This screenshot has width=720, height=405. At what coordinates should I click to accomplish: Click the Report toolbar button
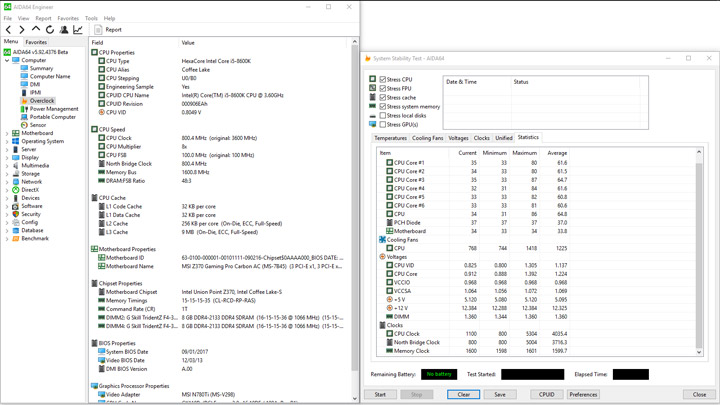point(108,30)
